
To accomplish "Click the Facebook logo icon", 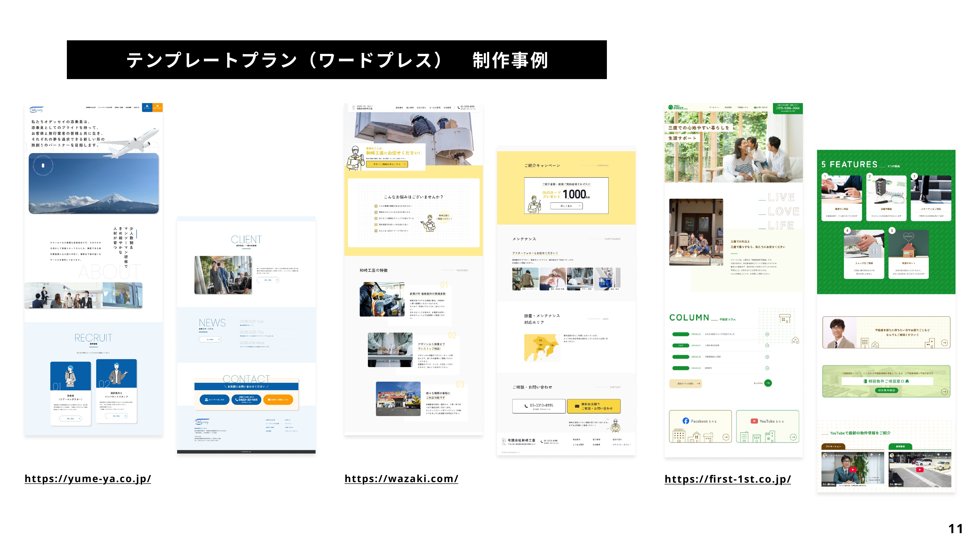I will click(x=686, y=421).
